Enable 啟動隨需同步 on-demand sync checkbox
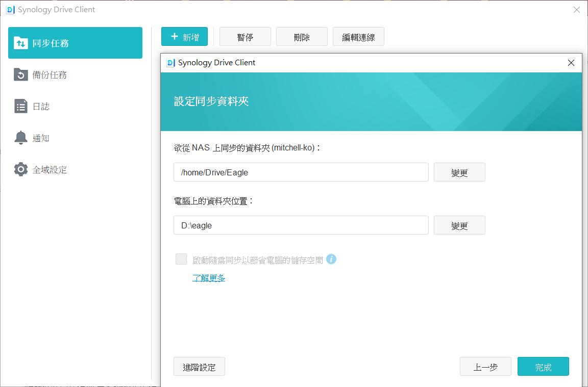588x387 pixels. tap(181, 259)
